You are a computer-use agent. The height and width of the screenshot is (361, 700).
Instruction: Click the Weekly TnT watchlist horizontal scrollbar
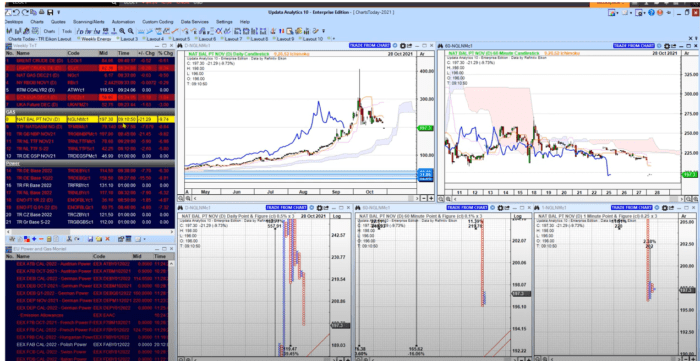[89, 231]
